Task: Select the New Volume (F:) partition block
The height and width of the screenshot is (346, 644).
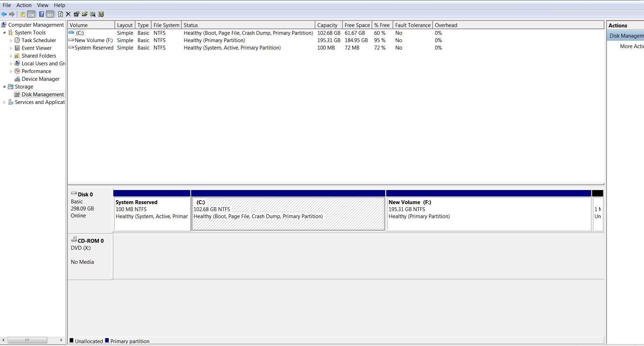Action: [489, 214]
